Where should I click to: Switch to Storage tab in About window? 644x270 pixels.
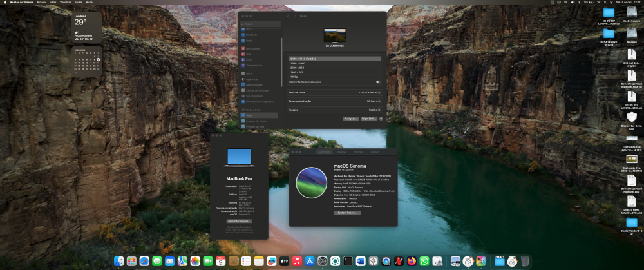(x=358, y=152)
